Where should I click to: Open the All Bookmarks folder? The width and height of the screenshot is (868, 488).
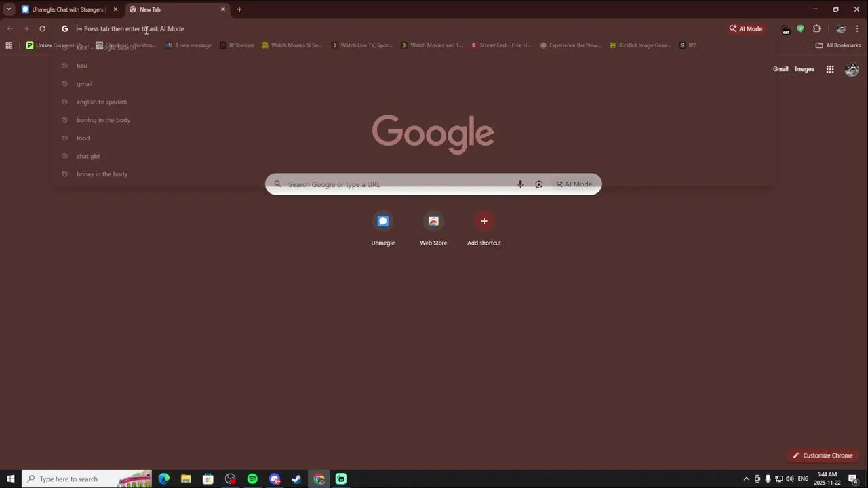(x=837, y=45)
